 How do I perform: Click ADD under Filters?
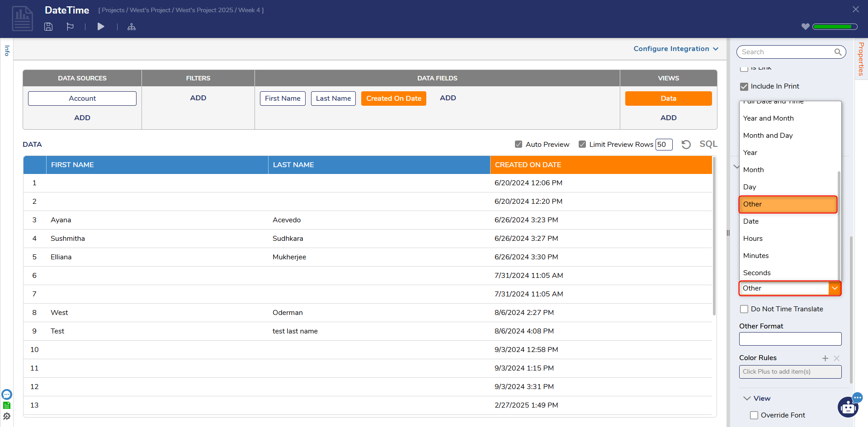pyautogui.click(x=198, y=98)
